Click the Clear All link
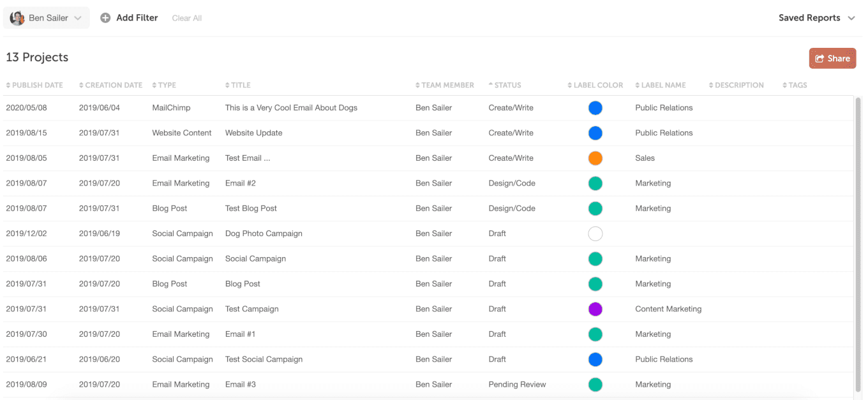 pos(186,17)
